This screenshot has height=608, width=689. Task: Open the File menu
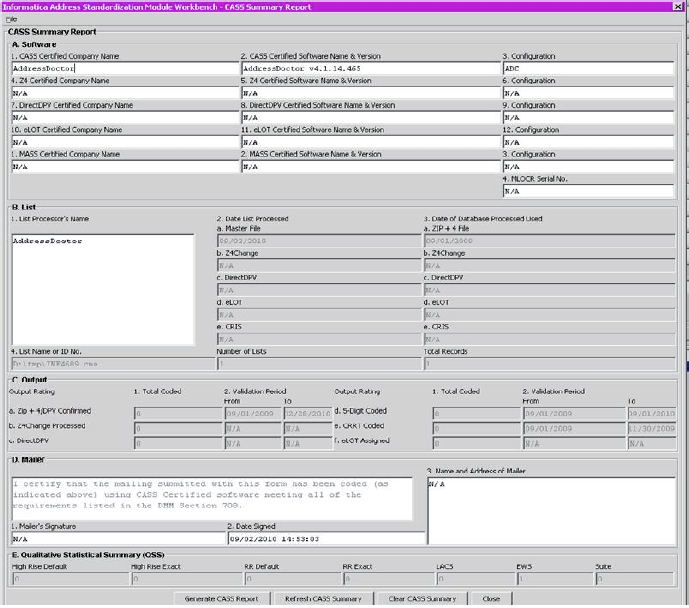point(11,19)
